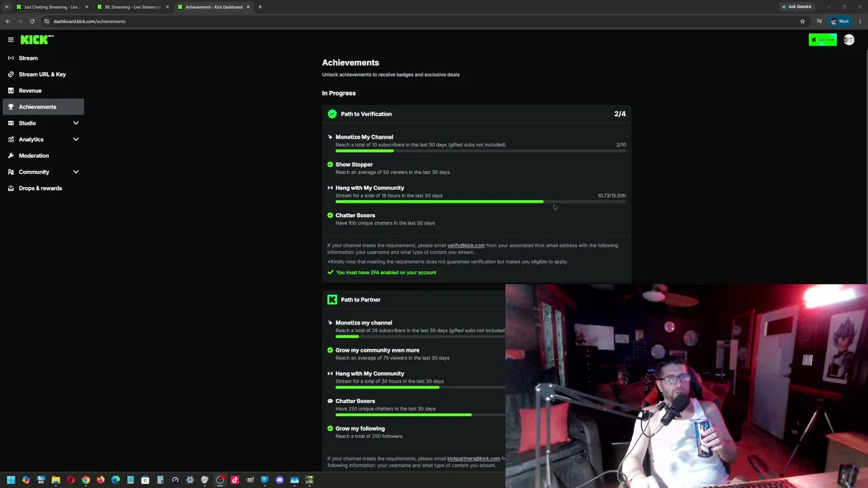View site information icon in address bar
The height and width of the screenshot is (488, 868).
point(47,21)
